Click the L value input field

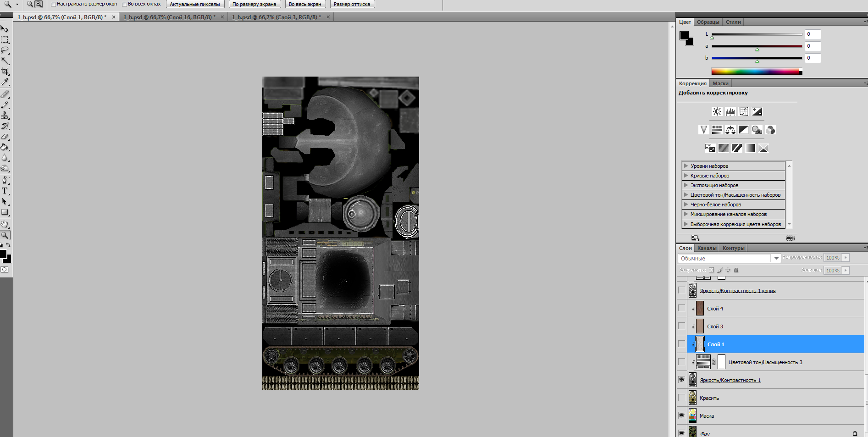813,34
